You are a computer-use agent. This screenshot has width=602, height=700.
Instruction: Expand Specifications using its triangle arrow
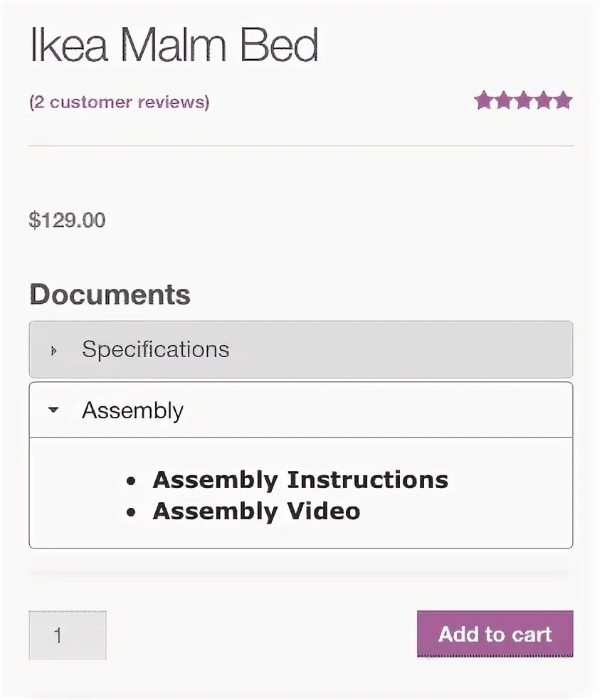tap(54, 350)
